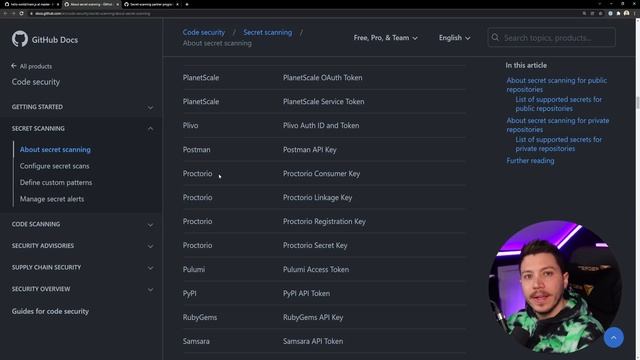Image resolution: width=640 pixels, height=360 pixels.
Task: Select the Plivo Auth ID and Token cell
Action: click(x=321, y=126)
